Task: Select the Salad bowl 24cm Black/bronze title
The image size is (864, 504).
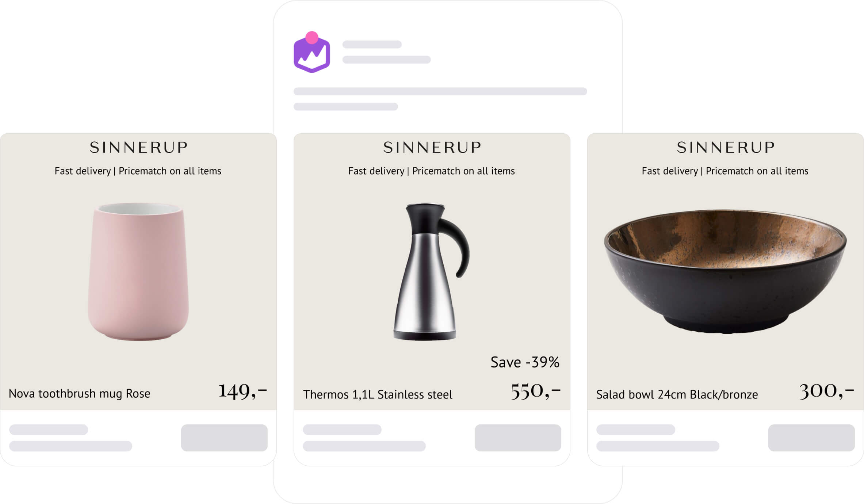Action: 677,394
